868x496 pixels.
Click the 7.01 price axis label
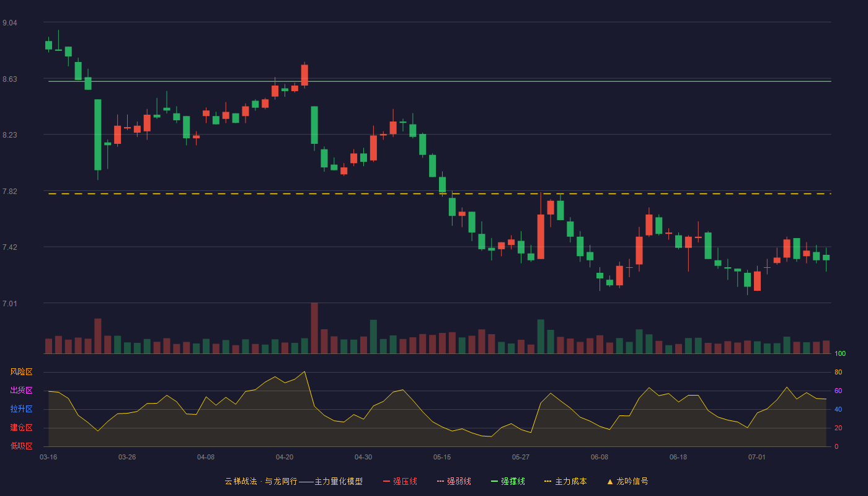[x=10, y=304]
